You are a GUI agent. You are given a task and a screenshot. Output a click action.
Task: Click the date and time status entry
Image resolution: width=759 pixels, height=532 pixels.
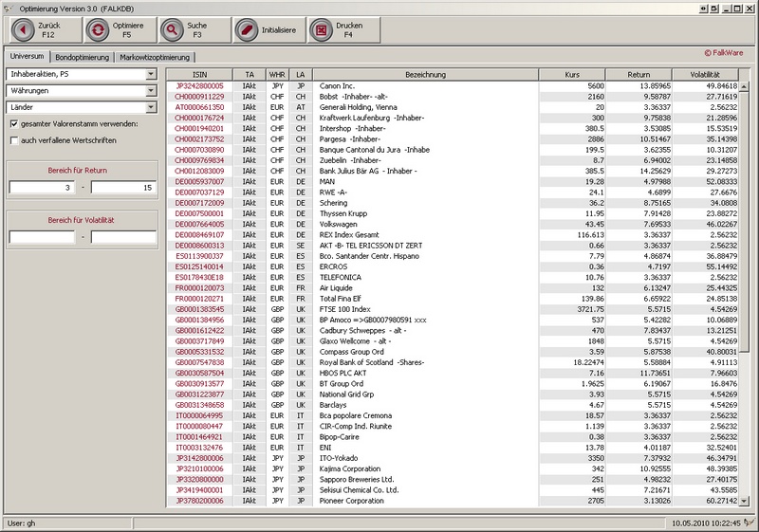[706, 523]
